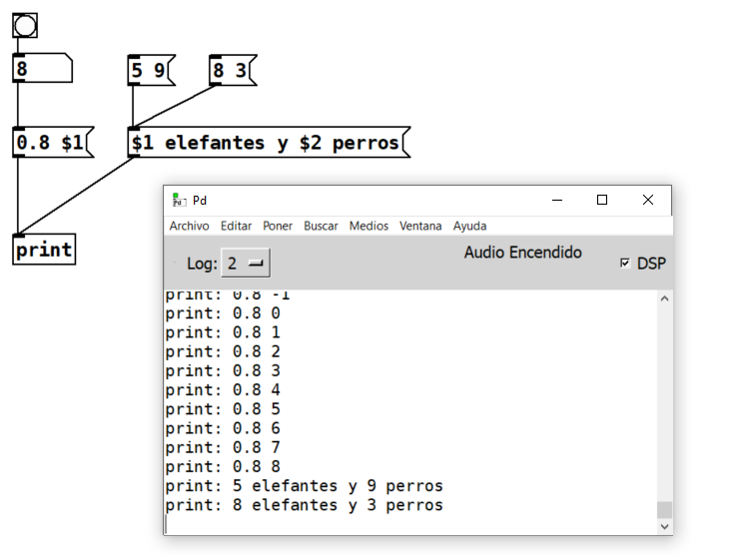The image size is (743, 560).
Task: Click the console scrollbar thumb
Action: coord(664,510)
